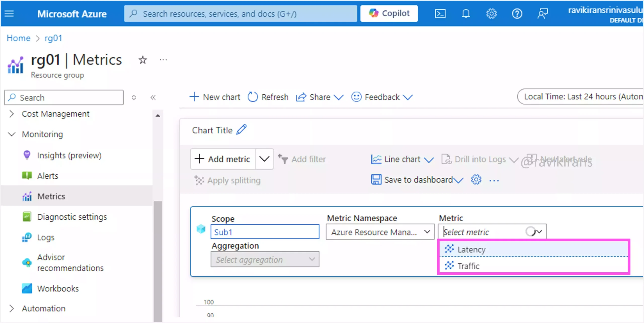Open Save to dashboard dropdown
644x323 pixels.
click(417, 180)
